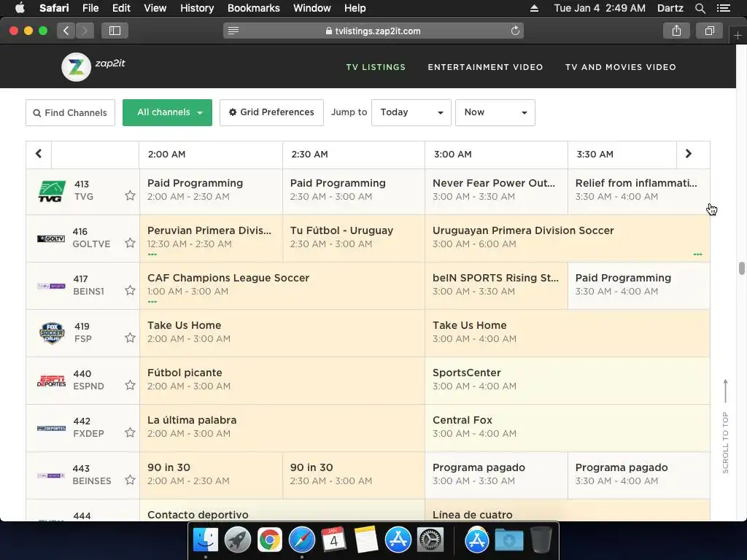Viewport: 747px width, 560px height.
Task: Click the TVG channel logo
Action: click(52, 191)
